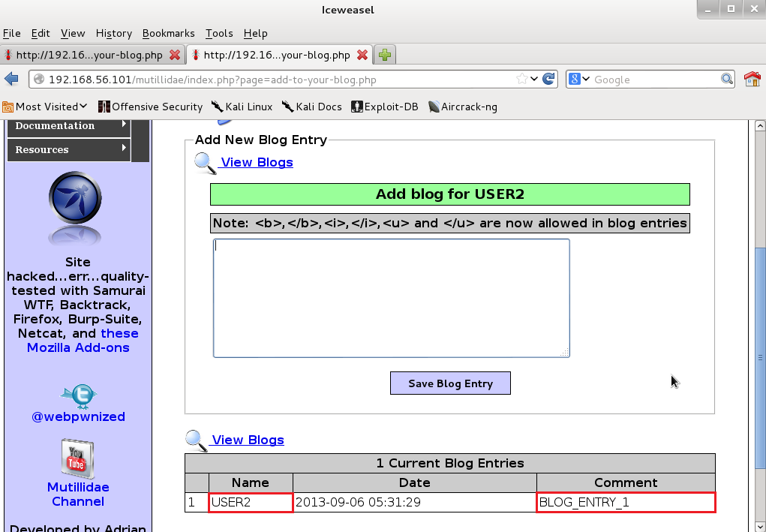Click the Twitter bird icon

pos(78,395)
